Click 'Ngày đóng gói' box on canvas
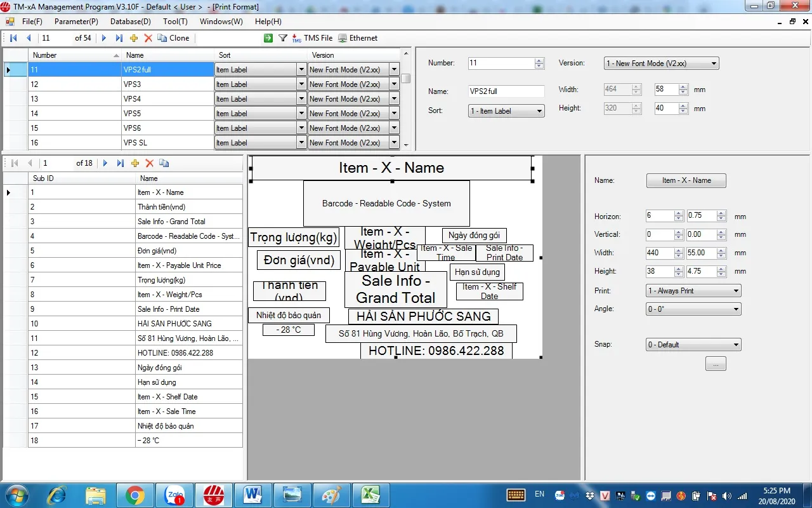This screenshot has width=812, height=508. click(x=474, y=236)
